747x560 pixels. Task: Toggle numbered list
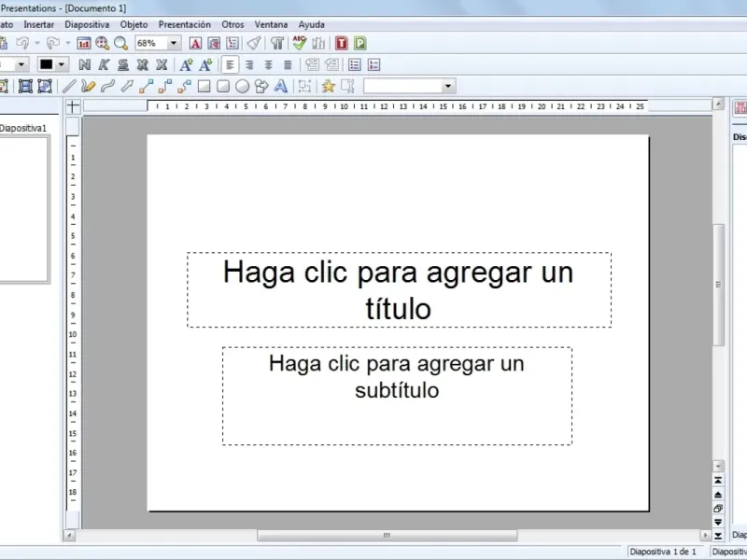click(374, 64)
